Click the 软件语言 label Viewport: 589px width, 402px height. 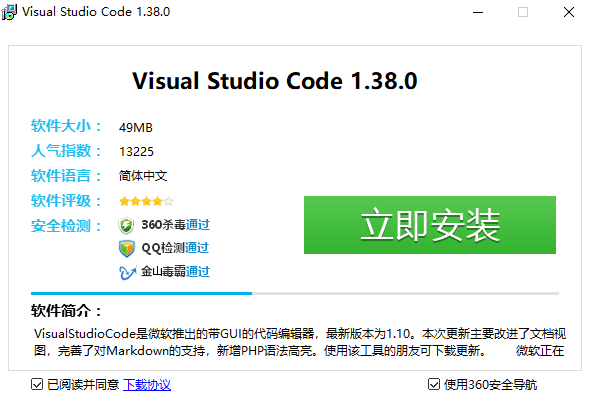66,176
